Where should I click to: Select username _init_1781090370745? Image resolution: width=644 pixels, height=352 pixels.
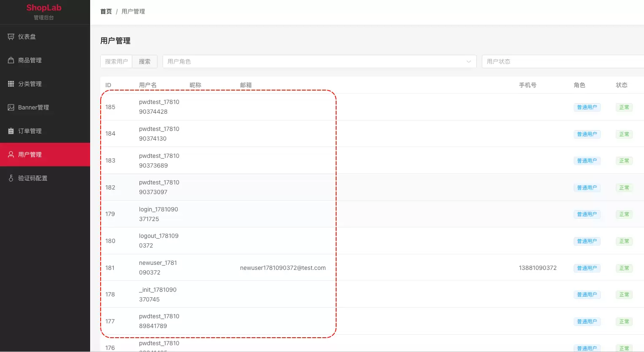tap(158, 295)
